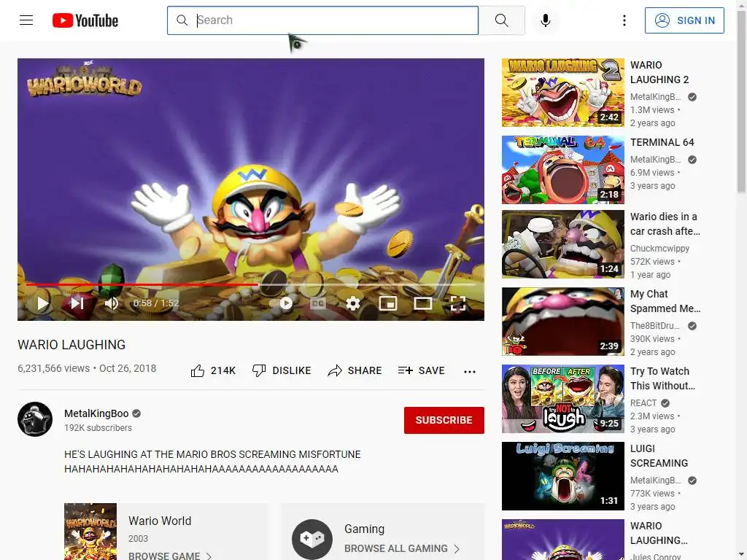The width and height of the screenshot is (747, 560).
Task: Click 'Try To Watch This Without' title
Action: pyautogui.click(x=662, y=378)
